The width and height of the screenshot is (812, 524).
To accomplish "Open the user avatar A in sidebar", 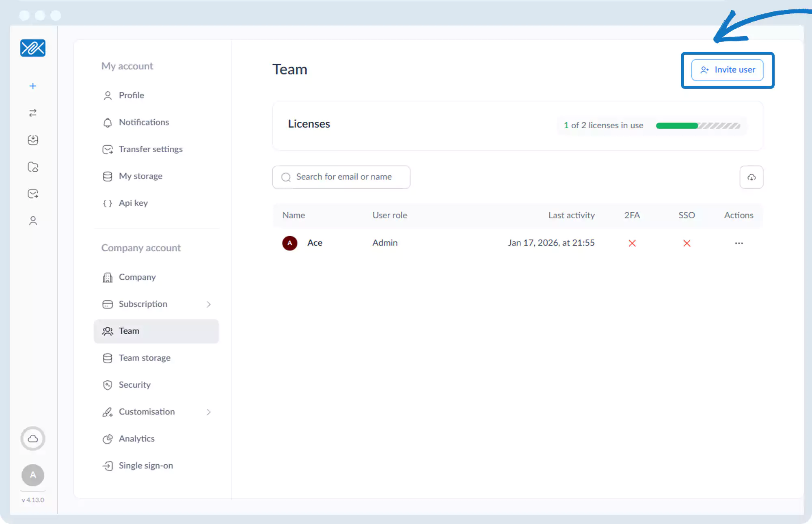I will (33, 475).
